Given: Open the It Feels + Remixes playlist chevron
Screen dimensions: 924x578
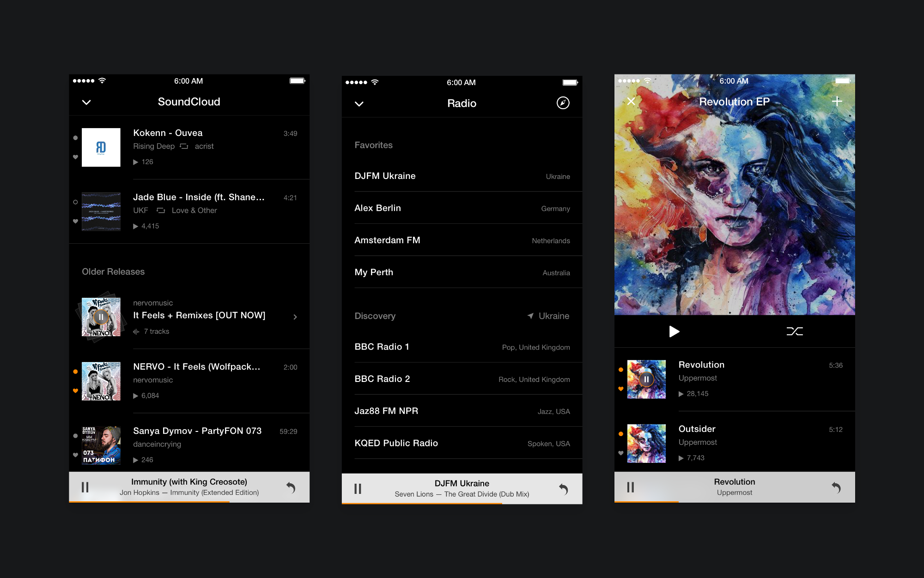Looking at the screenshot, I should point(295,317).
